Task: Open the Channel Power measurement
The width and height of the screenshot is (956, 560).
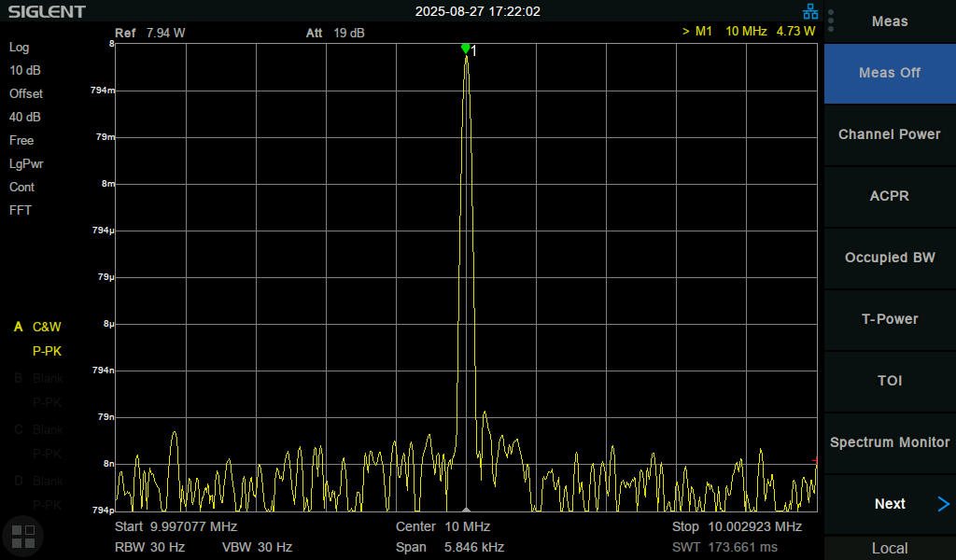Action: coord(889,134)
